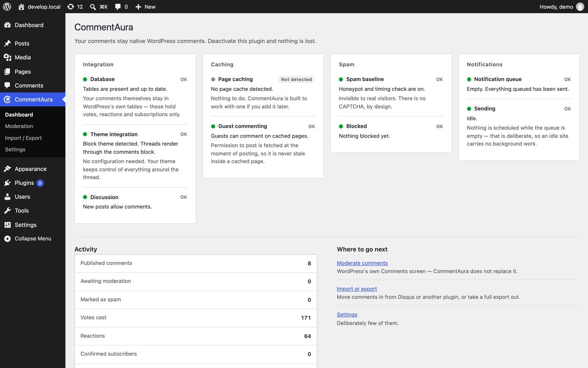Click the Comments bubble sidebar icon
The height and width of the screenshot is (368, 588).
click(7, 85)
